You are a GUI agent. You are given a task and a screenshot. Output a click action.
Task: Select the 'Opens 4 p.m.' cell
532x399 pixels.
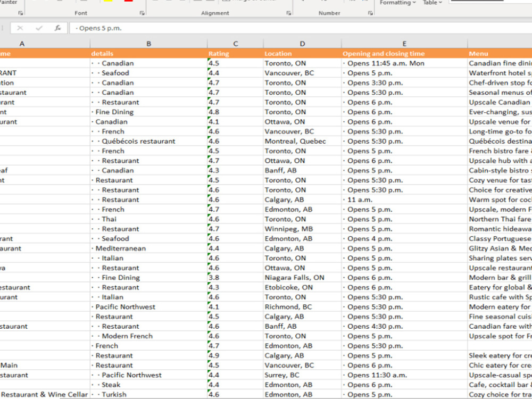(x=404, y=238)
